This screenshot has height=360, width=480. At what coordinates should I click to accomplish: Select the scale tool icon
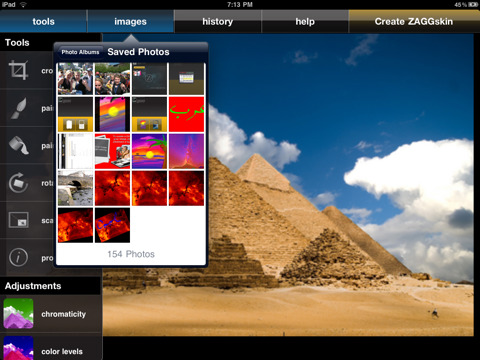[18, 220]
